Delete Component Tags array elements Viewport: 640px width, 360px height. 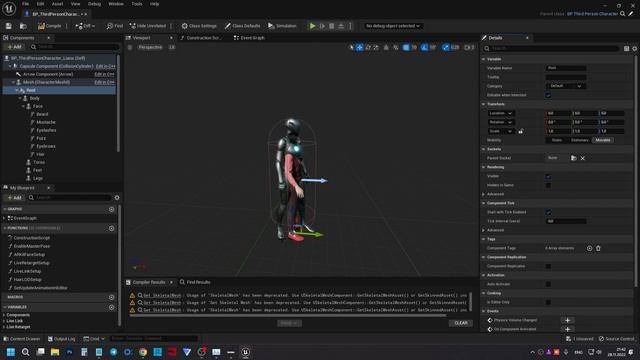(x=598, y=248)
